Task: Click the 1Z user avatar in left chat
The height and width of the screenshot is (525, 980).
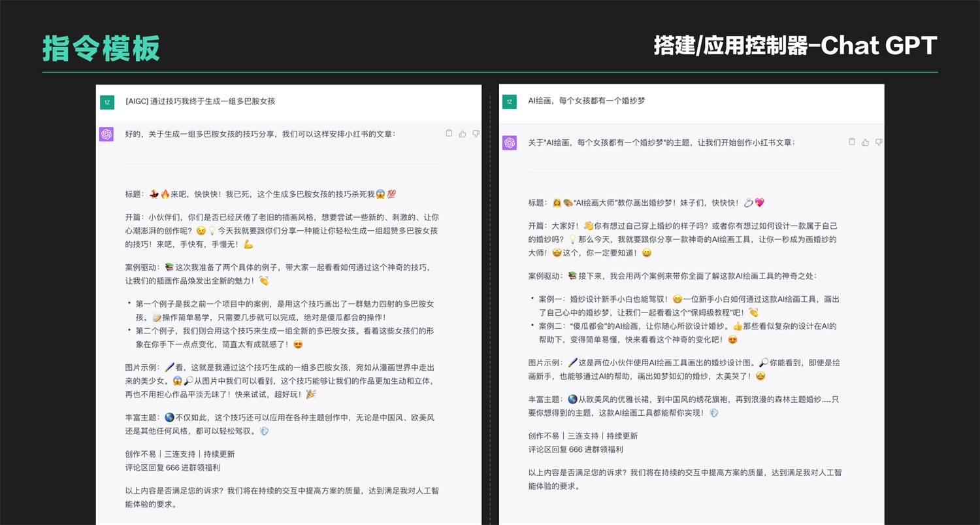Action: pyautogui.click(x=106, y=102)
